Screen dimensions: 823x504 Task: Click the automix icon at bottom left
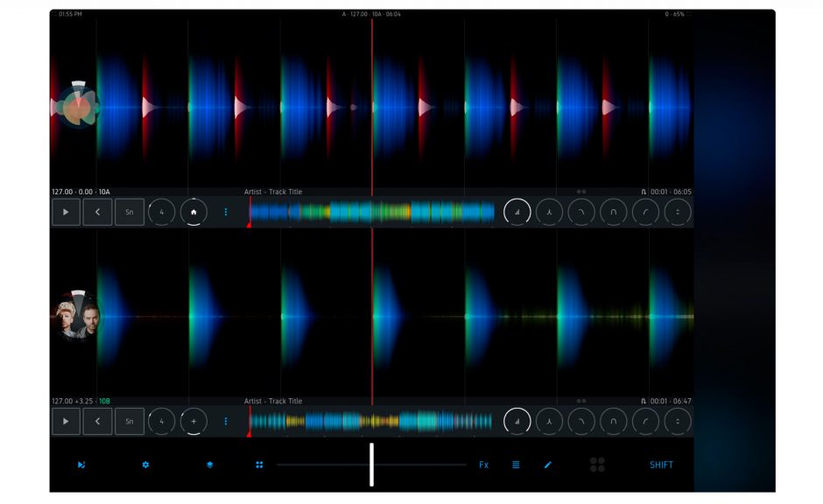point(82,465)
